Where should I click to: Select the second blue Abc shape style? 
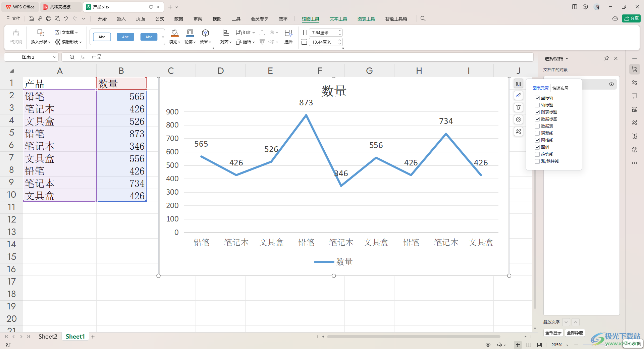[125, 37]
